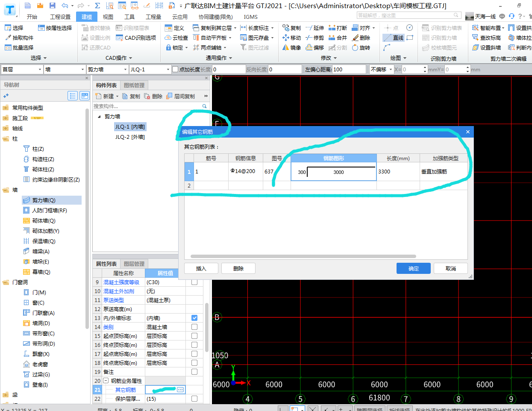Toggle checkbox for 终点顶标高 row

tap(194, 345)
